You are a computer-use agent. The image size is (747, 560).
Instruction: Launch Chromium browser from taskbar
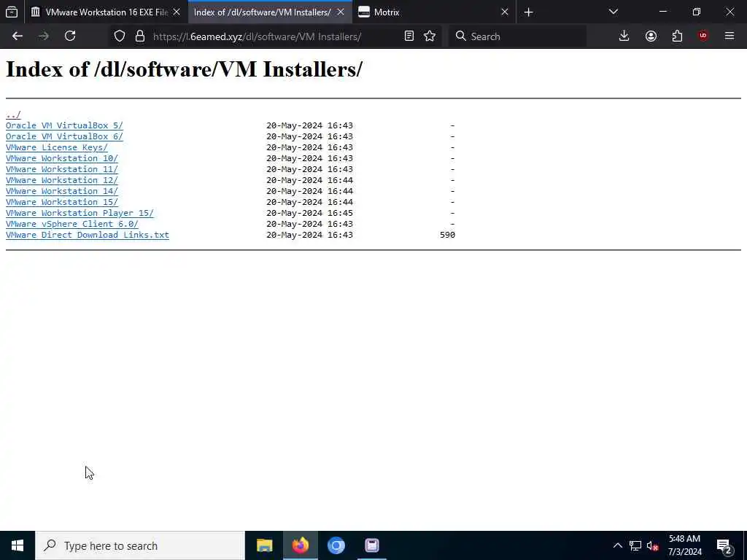click(x=336, y=545)
